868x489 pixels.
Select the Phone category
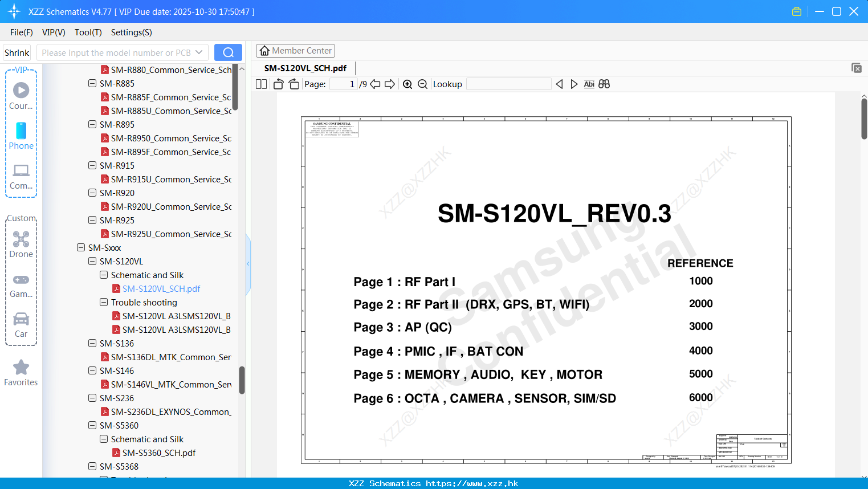(21, 136)
